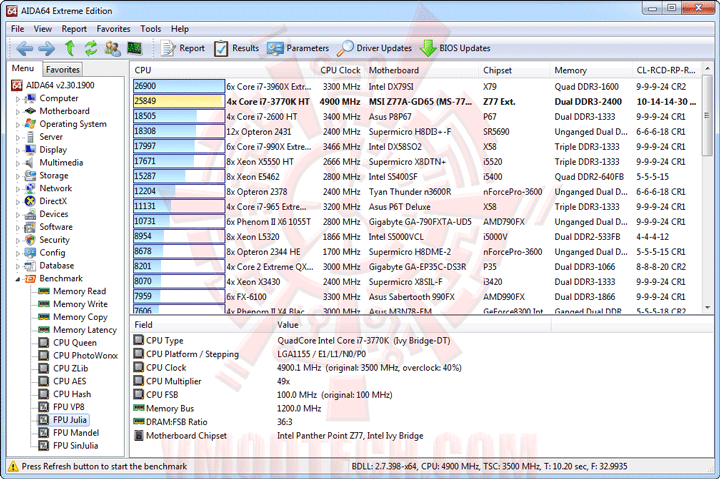Open the users icon in the toolbar
Viewport: 720px width, 479px height.
tap(112, 48)
